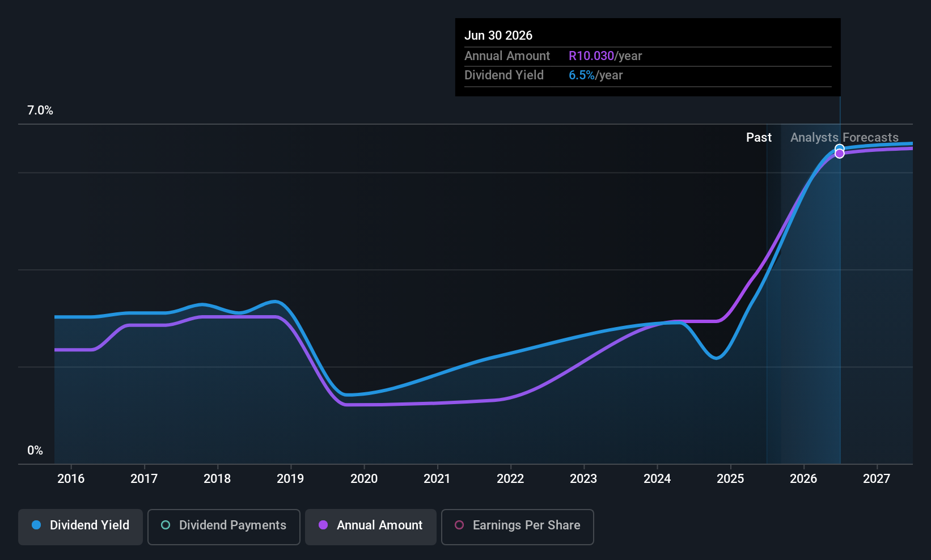Click the Analysts Forecasts label

click(844, 138)
